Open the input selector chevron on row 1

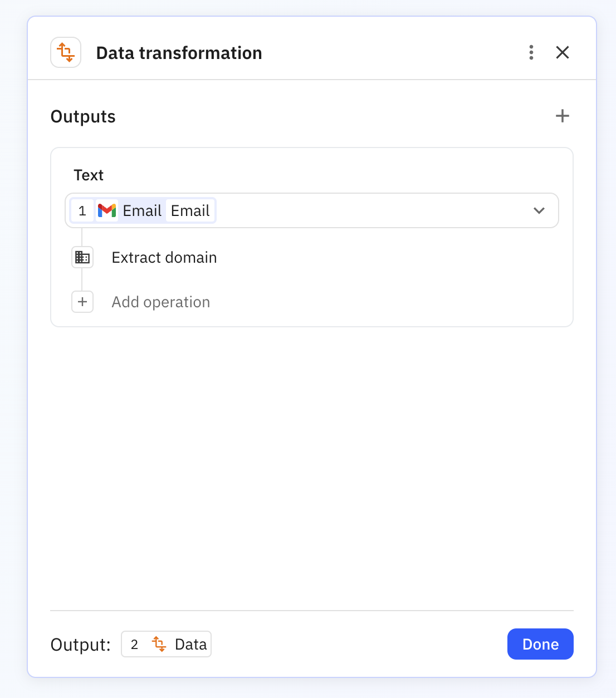tap(539, 211)
